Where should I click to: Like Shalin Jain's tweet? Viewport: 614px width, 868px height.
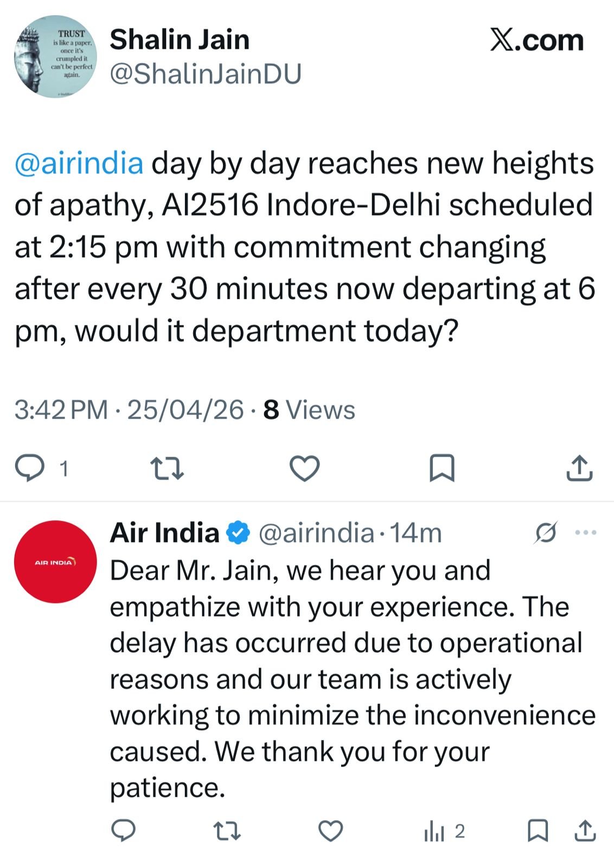(x=304, y=468)
